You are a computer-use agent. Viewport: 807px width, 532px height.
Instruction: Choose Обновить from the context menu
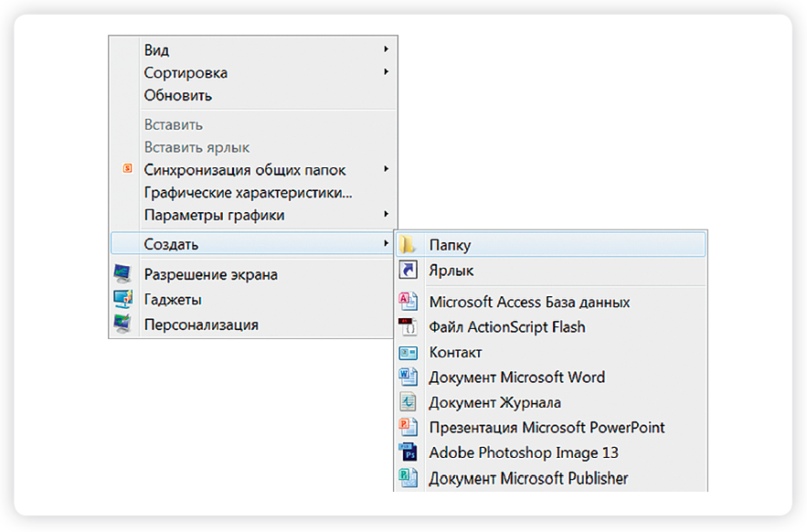point(177,96)
